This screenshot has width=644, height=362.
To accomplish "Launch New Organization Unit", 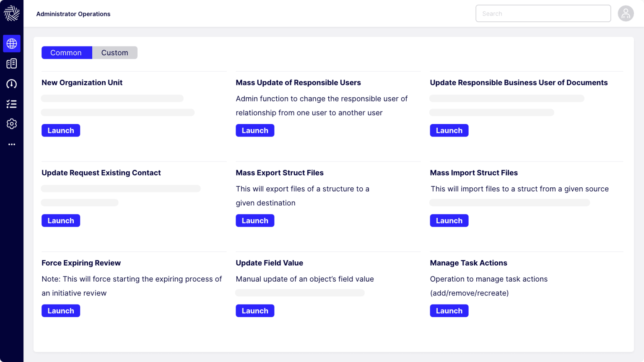I will [61, 130].
